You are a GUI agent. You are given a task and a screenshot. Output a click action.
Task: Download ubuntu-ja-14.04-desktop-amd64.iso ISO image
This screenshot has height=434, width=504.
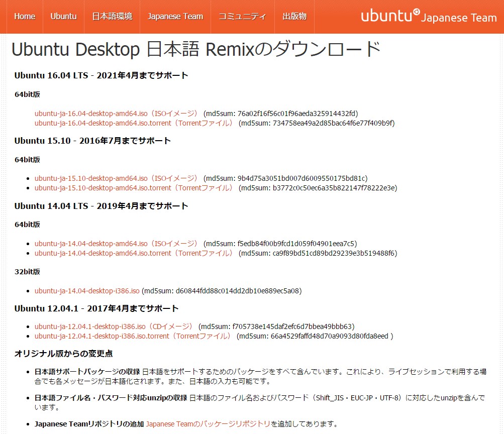(x=116, y=244)
